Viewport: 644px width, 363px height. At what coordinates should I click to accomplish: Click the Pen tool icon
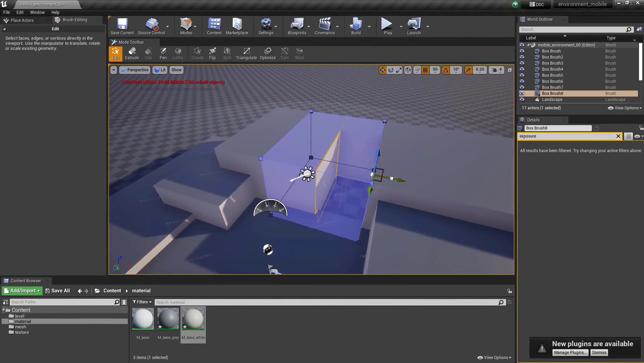click(x=163, y=53)
